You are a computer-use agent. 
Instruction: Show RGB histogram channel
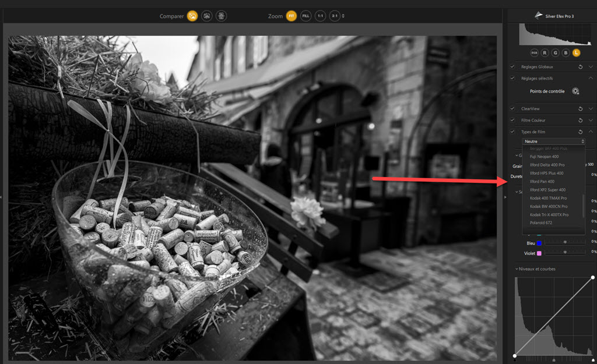534,53
